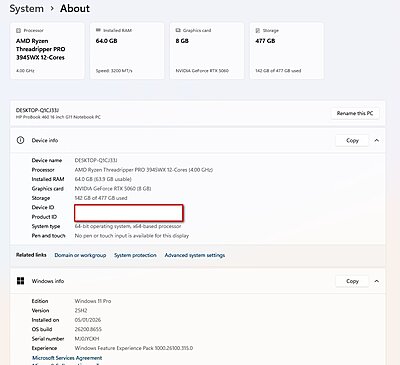Click the Storage card icon

point(258,30)
